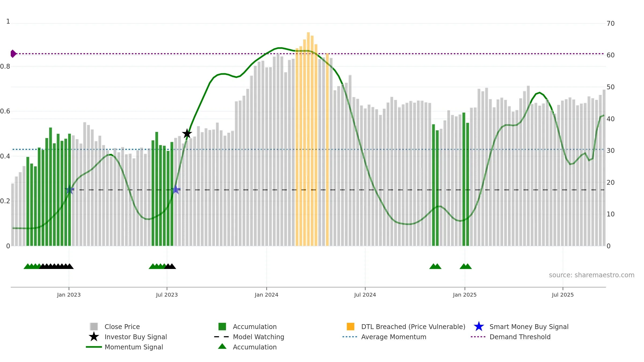Click the black Investor Buy Signal star on chart
This screenshot has height=362, width=644.
[187, 134]
